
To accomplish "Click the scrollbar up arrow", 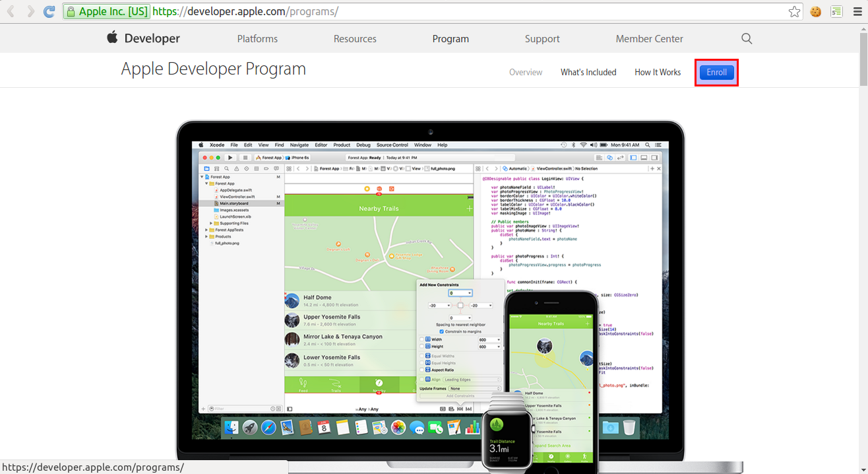I will coord(863,28).
